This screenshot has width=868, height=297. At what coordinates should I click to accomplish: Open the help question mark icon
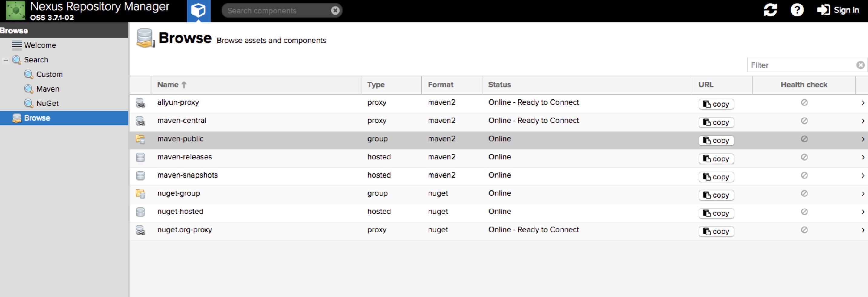click(x=797, y=10)
